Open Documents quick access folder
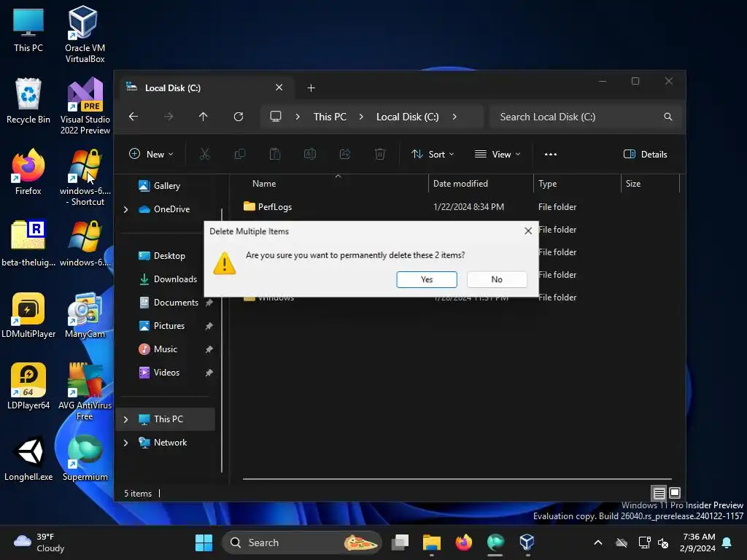Image resolution: width=747 pixels, height=560 pixels. (x=169, y=303)
